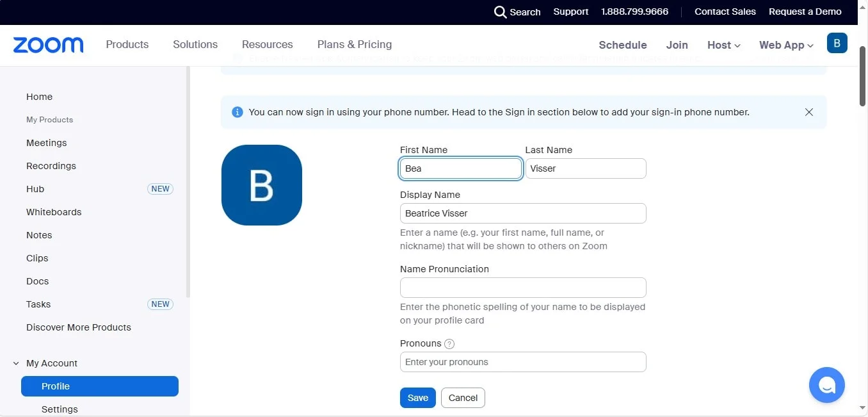Expand the Host dropdown

pyautogui.click(x=724, y=45)
